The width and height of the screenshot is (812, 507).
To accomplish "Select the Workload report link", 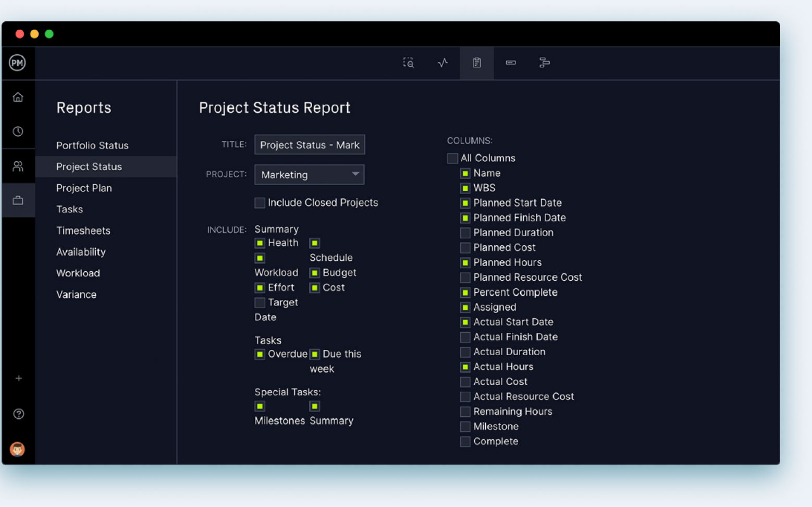I will pyautogui.click(x=78, y=273).
